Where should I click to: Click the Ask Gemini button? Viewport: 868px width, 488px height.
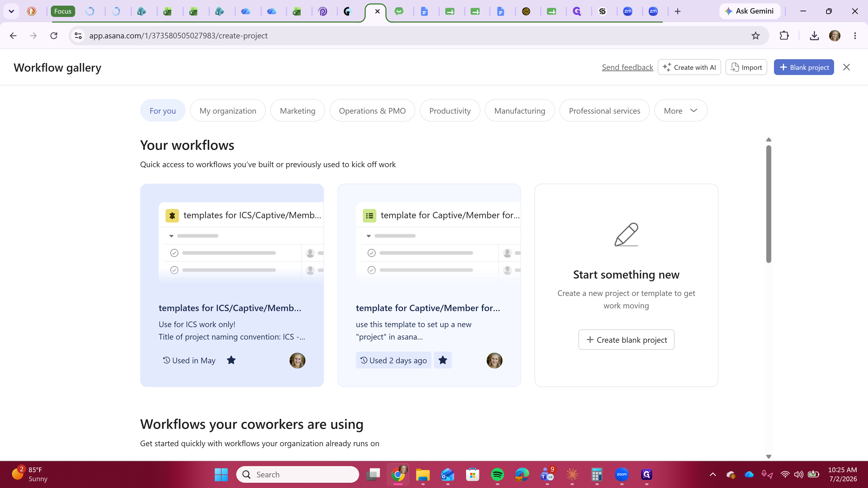[749, 11]
